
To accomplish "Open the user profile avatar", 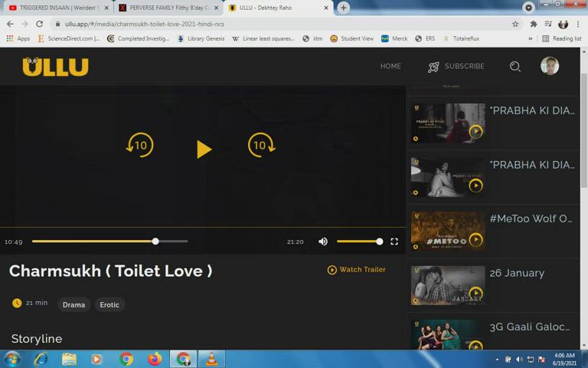I will [x=550, y=66].
